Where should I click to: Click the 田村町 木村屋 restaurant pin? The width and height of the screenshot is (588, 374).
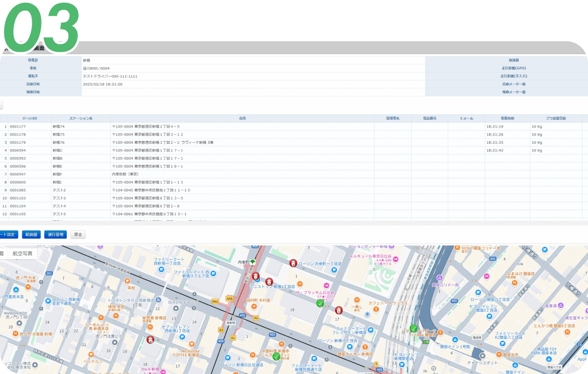(x=254, y=306)
